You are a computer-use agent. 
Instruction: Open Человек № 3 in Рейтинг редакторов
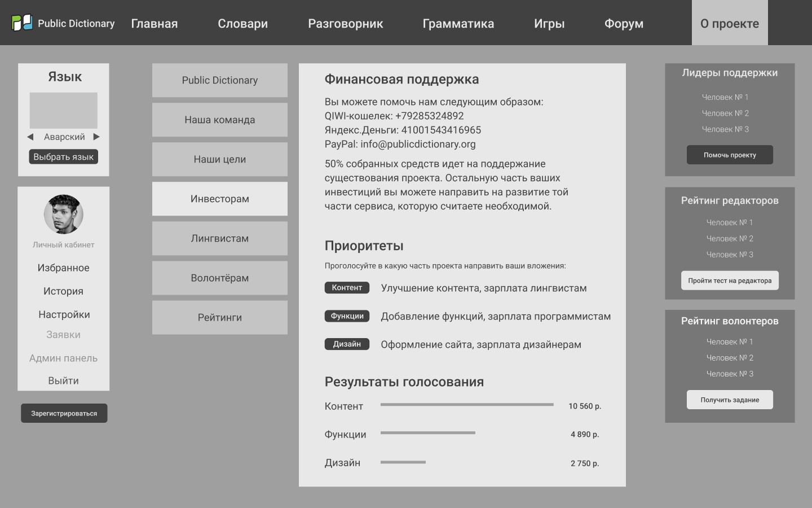click(x=730, y=255)
